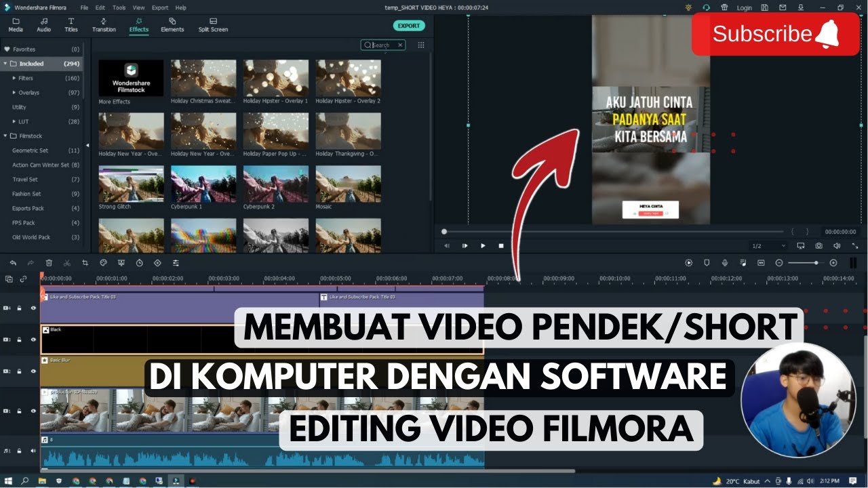The height and width of the screenshot is (488, 868).
Task: Select the Favorites category
Action: (x=41, y=49)
